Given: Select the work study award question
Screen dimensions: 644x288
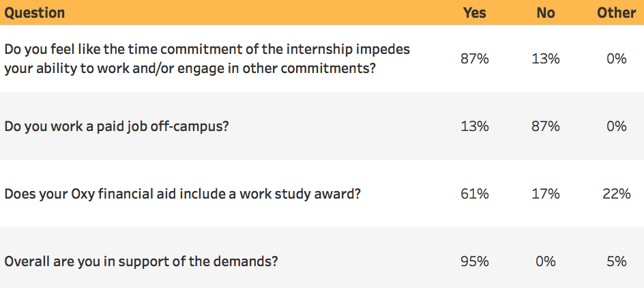Looking at the screenshot, I should (x=182, y=194).
